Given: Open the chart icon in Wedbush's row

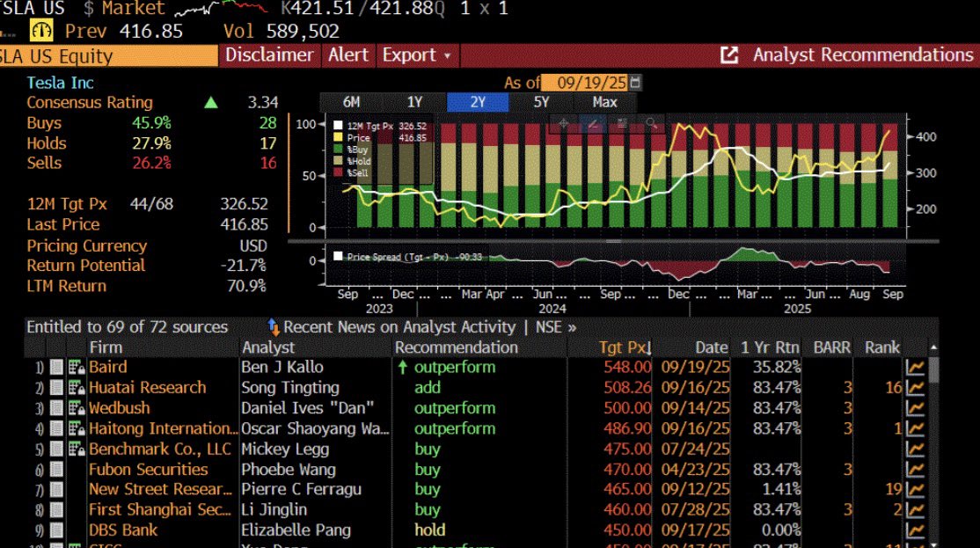Looking at the screenshot, I should coord(916,408).
